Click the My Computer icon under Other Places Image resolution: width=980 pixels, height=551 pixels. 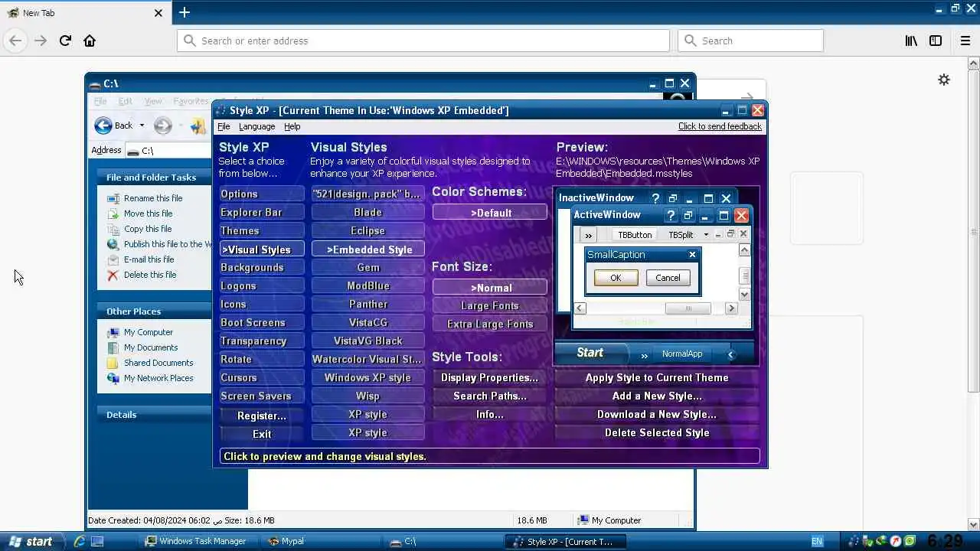[113, 332]
